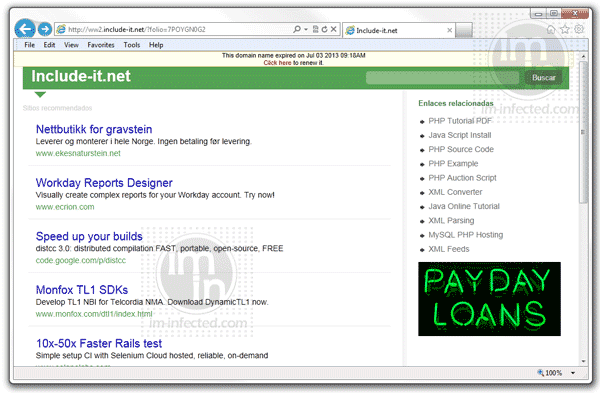The width and height of the screenshot is (600, 393).
Task: Visit www.ecrion.com URL link
Action: tap(65, 207)
